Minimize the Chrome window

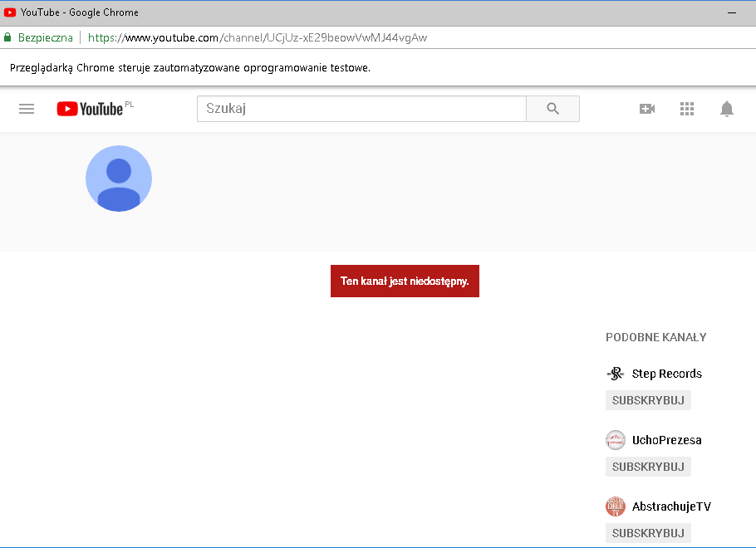click(x=732, y=12)
